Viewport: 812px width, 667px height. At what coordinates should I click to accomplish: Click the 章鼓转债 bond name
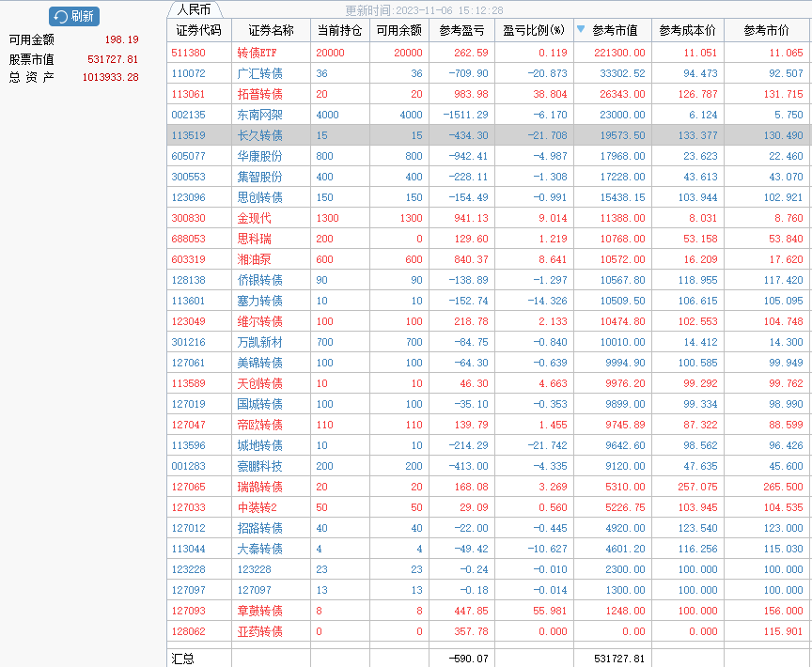[259, 611]
